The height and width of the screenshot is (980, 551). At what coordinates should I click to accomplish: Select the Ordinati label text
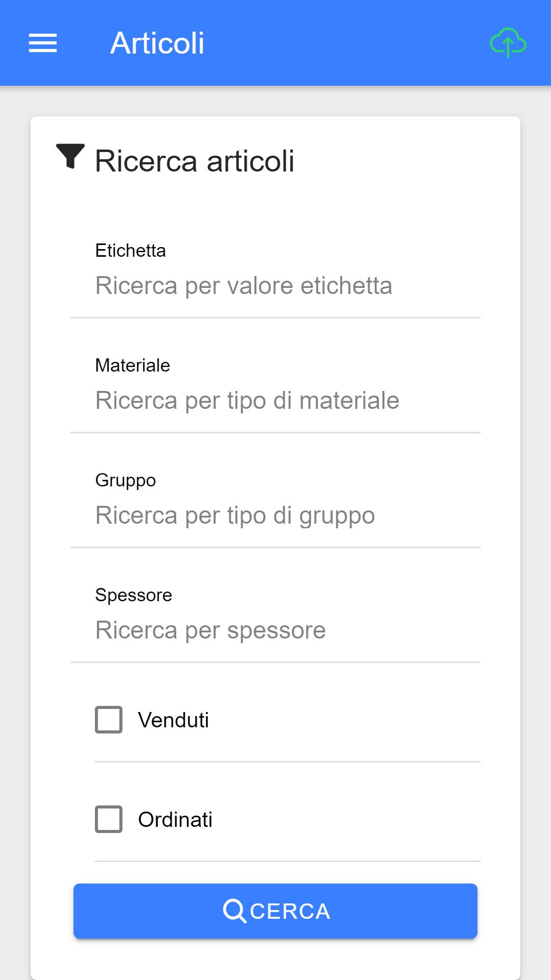coord(175,820)
